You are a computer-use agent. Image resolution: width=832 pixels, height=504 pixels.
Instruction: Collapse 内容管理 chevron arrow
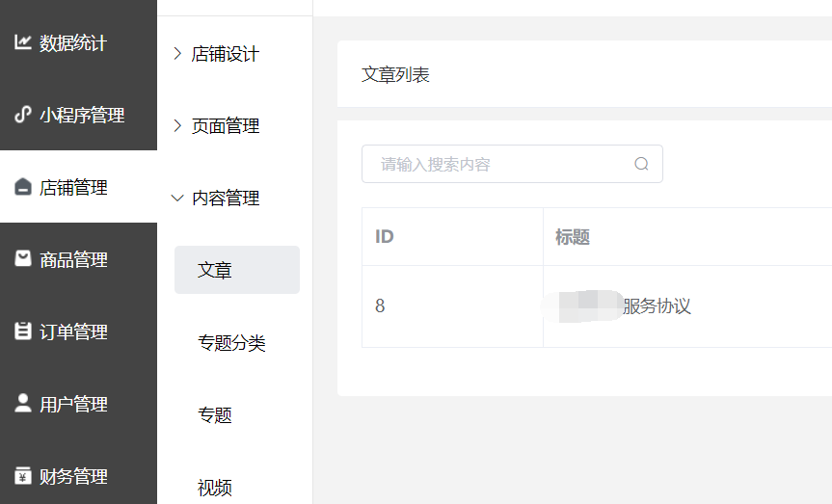point(177,199)
